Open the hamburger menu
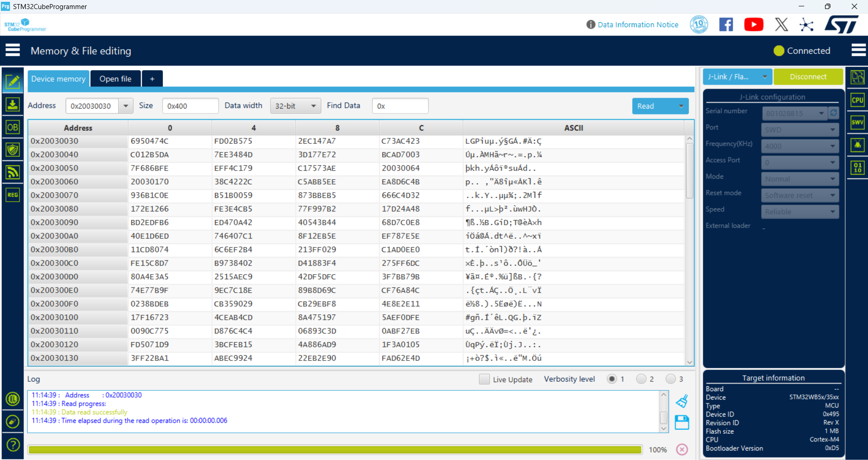868x460 pixels. [13, 50]
